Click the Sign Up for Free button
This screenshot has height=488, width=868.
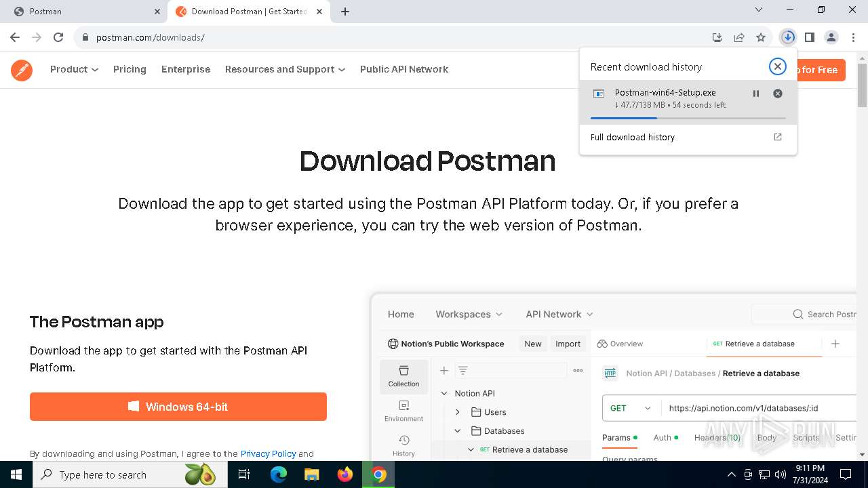(821, 70)
